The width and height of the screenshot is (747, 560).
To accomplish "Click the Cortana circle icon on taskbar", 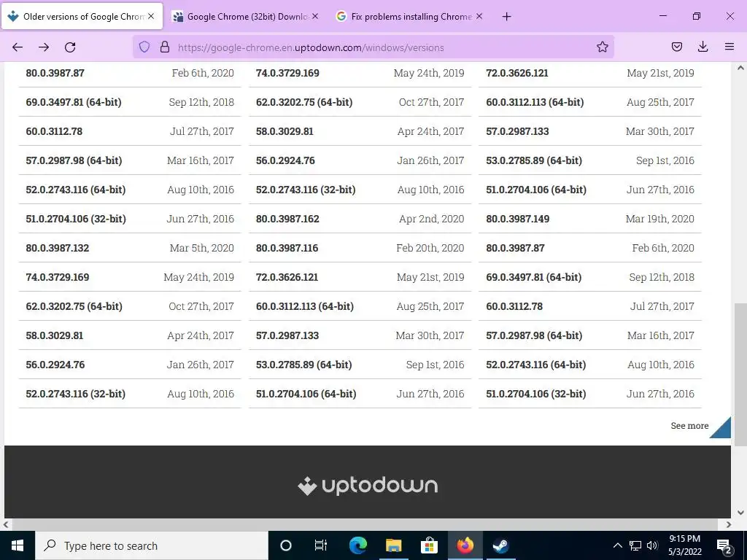I will pyautogui.click(x=286, y=545).
